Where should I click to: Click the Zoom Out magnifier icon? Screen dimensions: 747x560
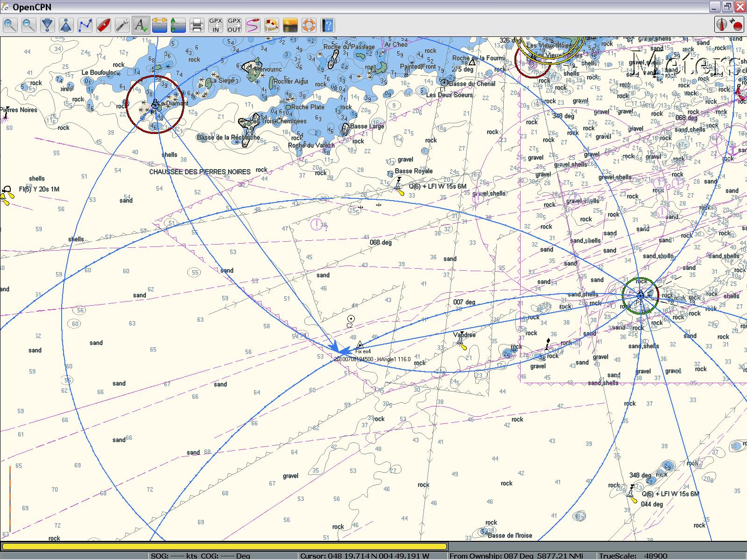pos(28,25)
